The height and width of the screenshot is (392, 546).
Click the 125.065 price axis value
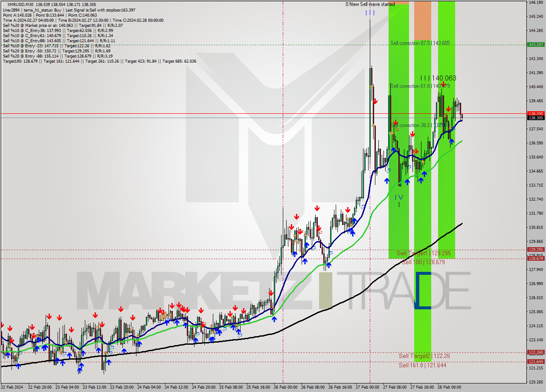click(x=536, y=312)
